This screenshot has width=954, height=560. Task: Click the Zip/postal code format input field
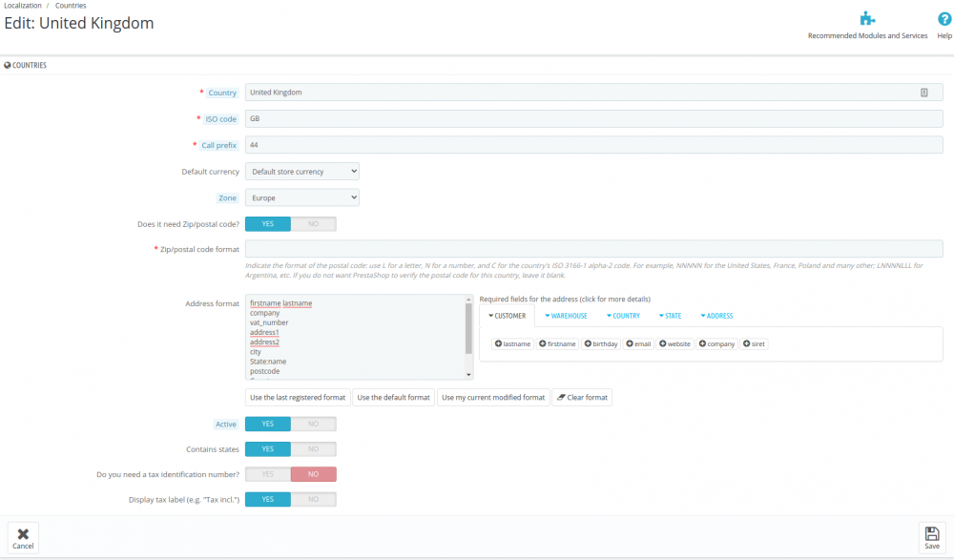pos(591,249)
